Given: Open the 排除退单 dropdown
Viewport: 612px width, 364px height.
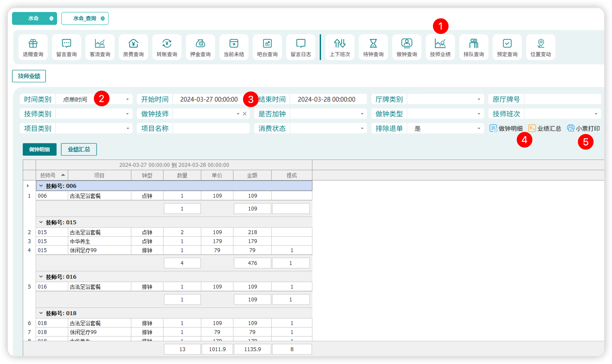Looking at the screenshot, I should [479, 129].
